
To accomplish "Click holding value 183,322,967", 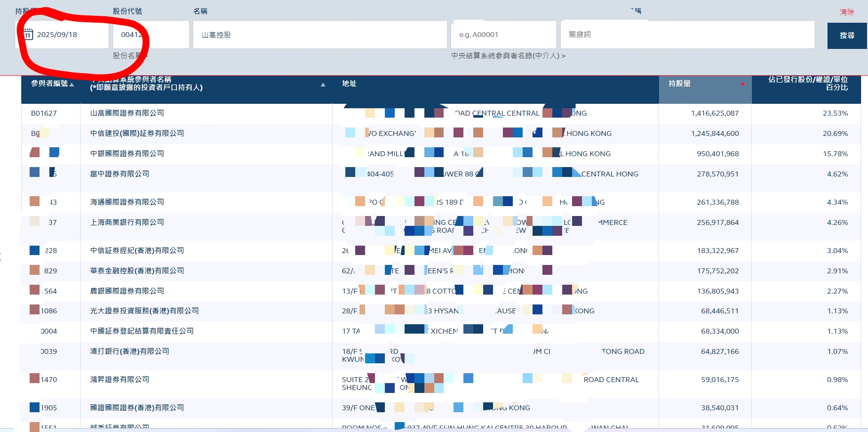I will pyautogui.click(x=718, y=251).
